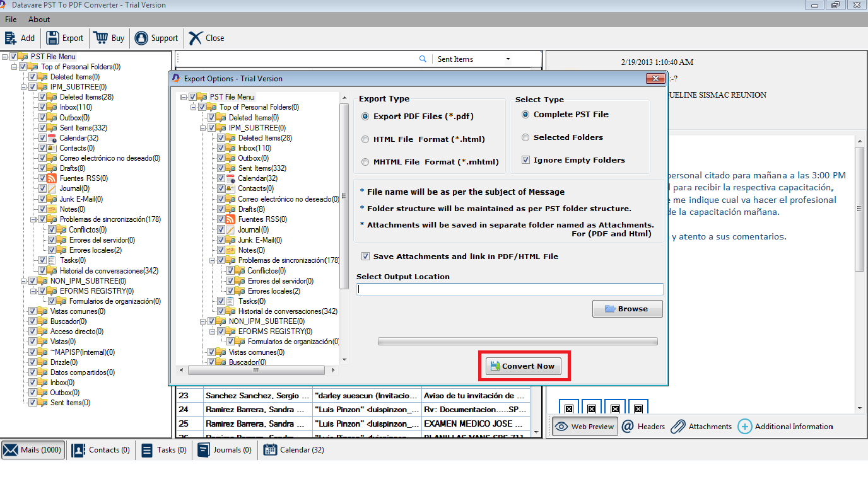Click the Contacts (0) bottom tab icon
Viewport: 868px width, 484px height.
pyautogui.click(x=78, y=450)
